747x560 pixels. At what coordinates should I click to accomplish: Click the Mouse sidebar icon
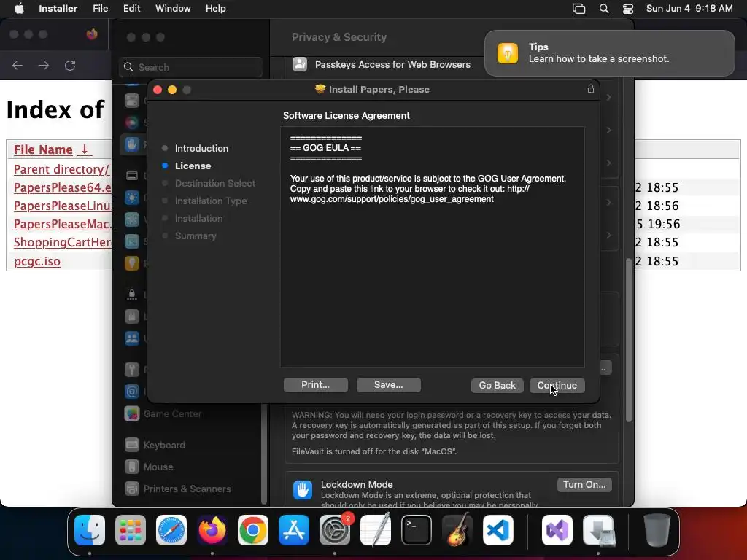click(132, 467)
